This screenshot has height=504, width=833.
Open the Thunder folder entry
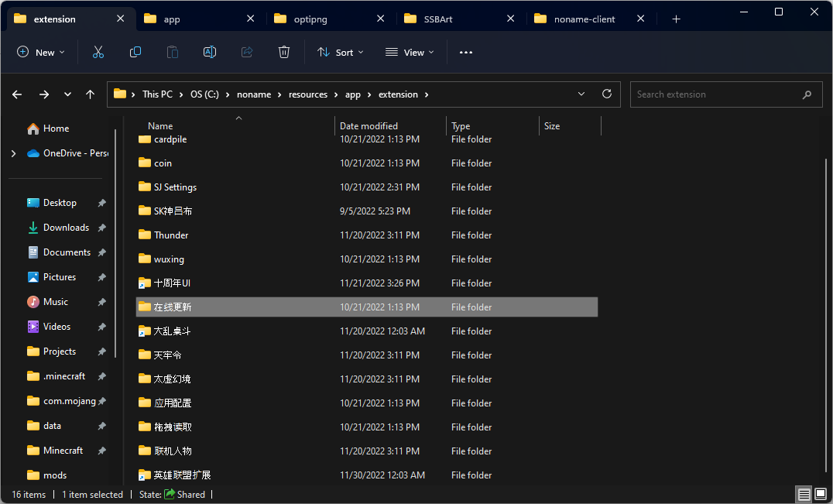pyautogui.click(x=171, y=235)
